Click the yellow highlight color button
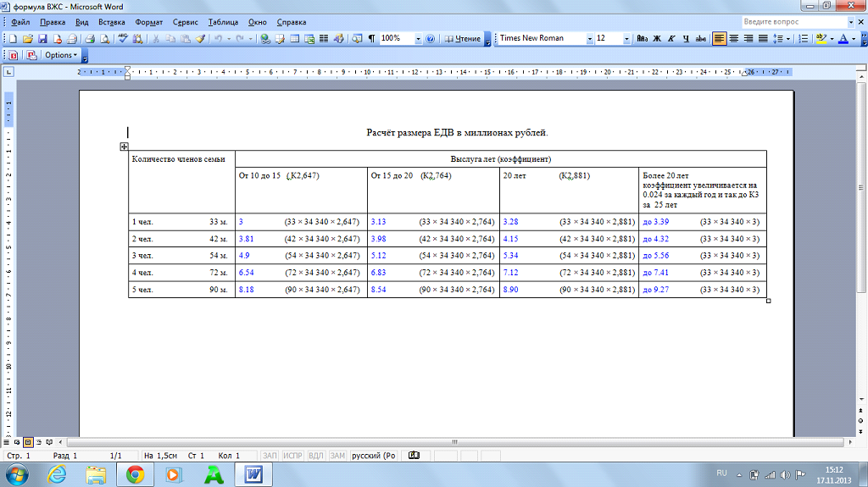The width and height of the screenshot is (868, 487). pyautogui.click(x=821, y=39)
